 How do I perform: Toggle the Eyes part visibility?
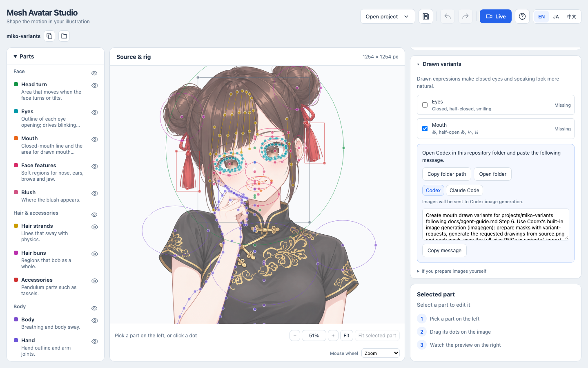[x=95, y=112]
